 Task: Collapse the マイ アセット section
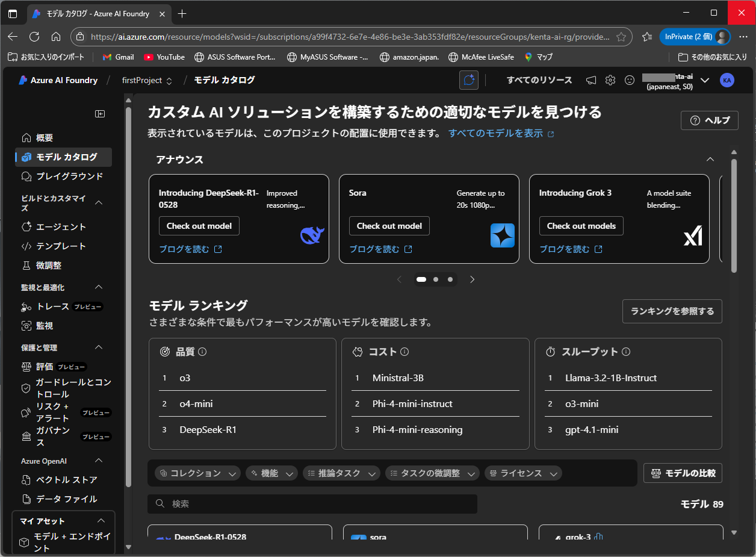(x=101, y=521)
